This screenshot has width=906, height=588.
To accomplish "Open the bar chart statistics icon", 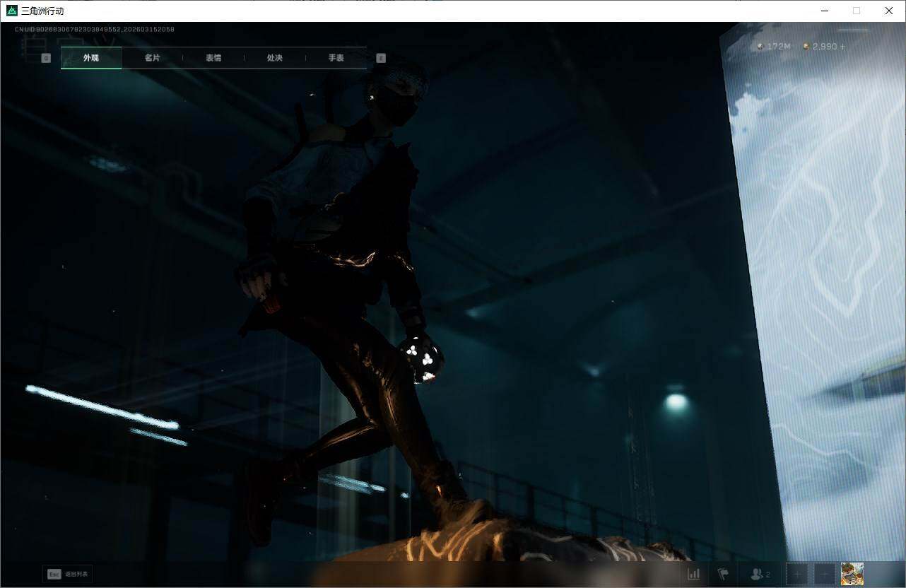I will coord(694,574).
